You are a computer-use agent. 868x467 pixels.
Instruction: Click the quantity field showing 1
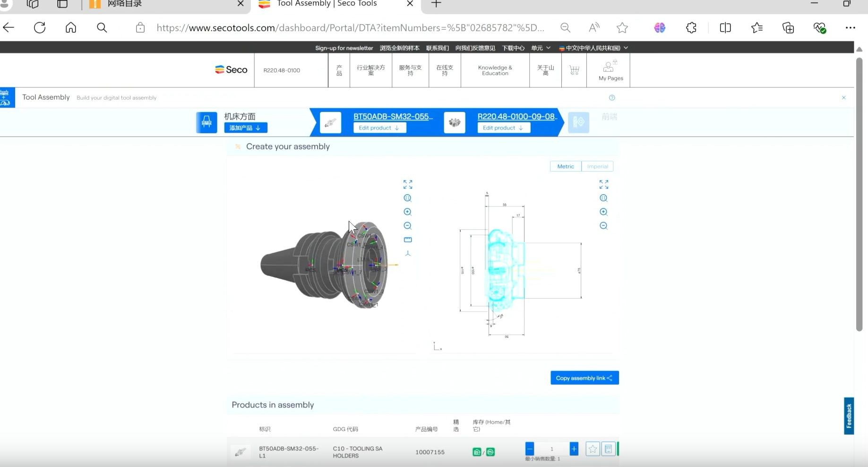[x=551, y=449]
